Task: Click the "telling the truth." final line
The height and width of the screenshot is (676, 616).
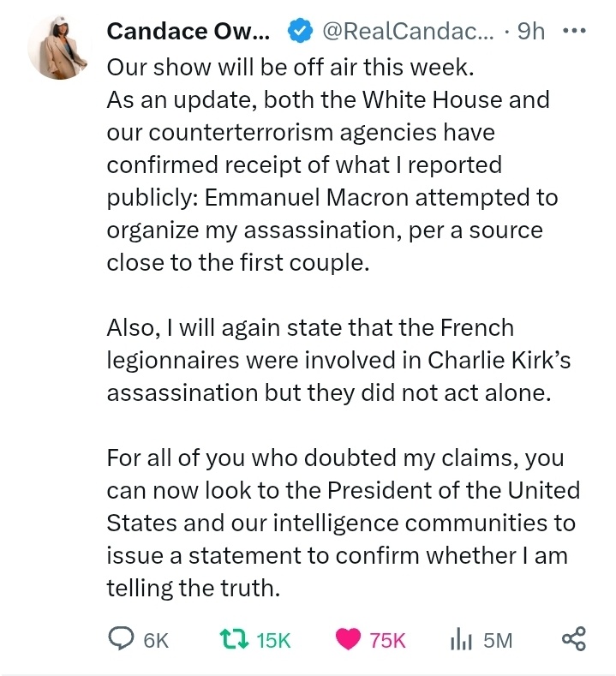Action: coord(194,589)
